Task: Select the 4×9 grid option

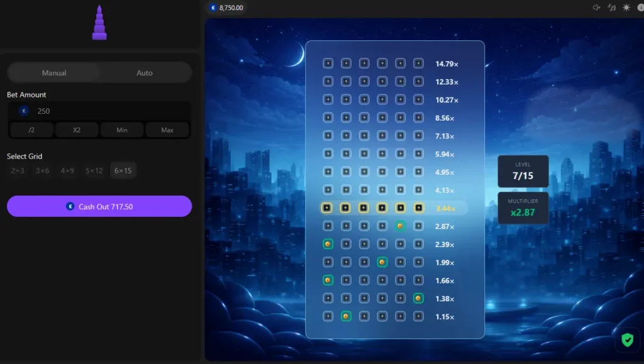Action: tap(67, 170)
